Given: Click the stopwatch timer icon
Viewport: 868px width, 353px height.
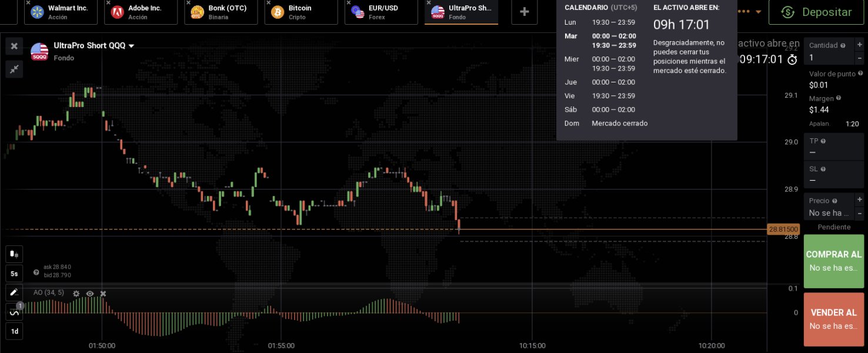Looking at the screenshot, I should 793,59.
